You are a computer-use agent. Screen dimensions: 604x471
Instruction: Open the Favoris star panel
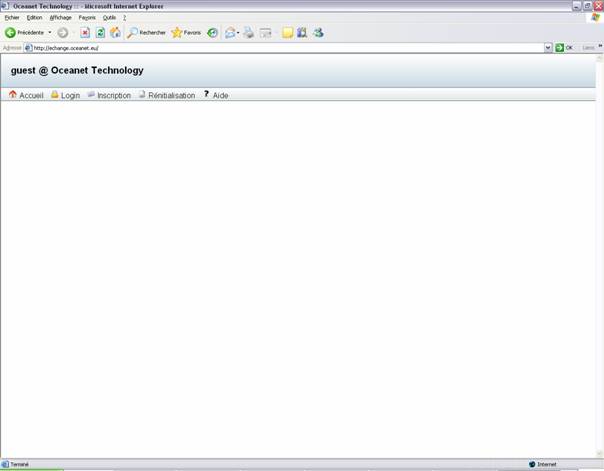(186, 33)
